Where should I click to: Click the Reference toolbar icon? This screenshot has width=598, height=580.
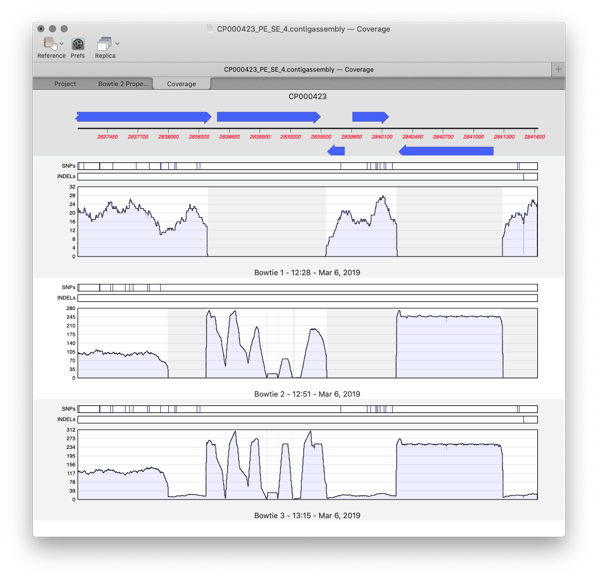(50, 43)
